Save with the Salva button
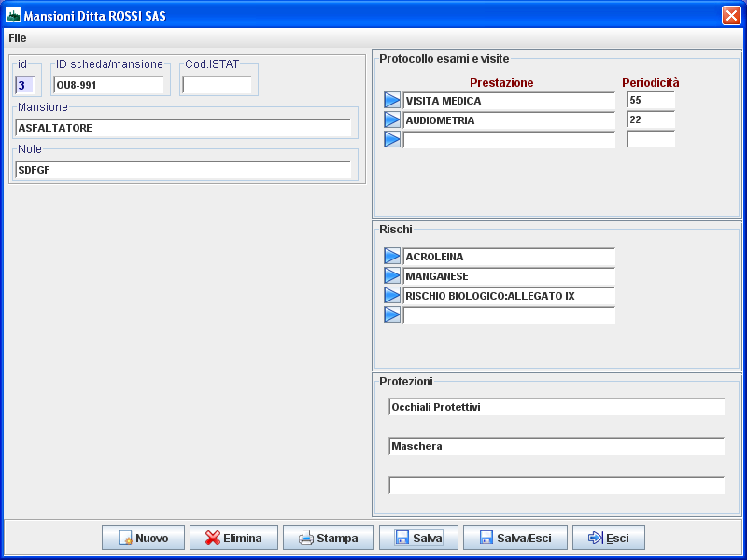The height and width of the screenshot is (560, 747). pyautogui.click(x=417, y=538)
